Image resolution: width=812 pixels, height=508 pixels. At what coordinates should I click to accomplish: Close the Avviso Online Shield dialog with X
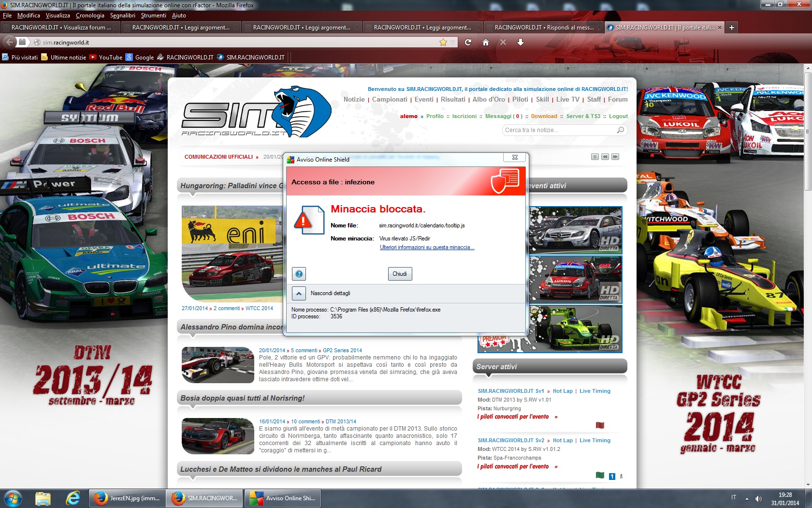[515, 157]
